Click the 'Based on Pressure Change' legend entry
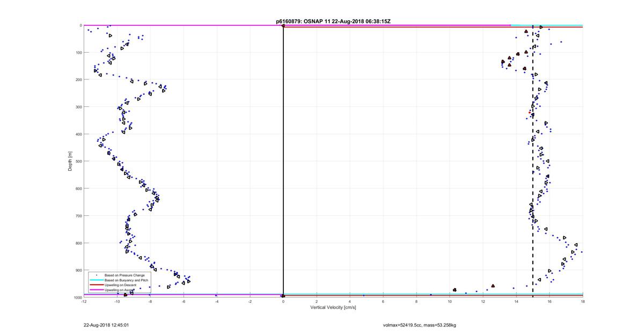 tap(125, 275)
